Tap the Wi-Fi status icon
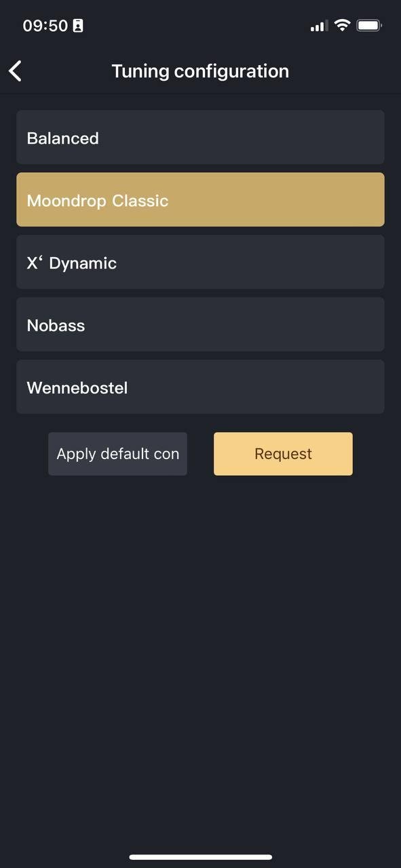401x868 pixels. point(343,26)
